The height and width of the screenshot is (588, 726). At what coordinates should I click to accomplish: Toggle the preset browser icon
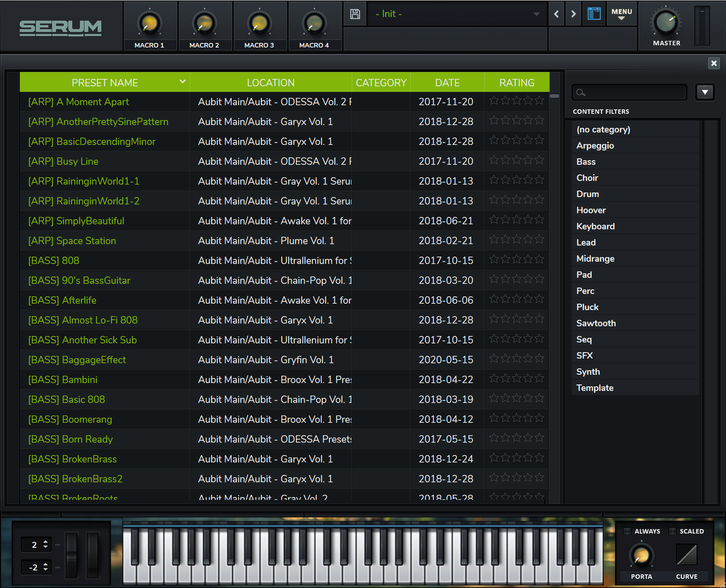coord(594,14)
